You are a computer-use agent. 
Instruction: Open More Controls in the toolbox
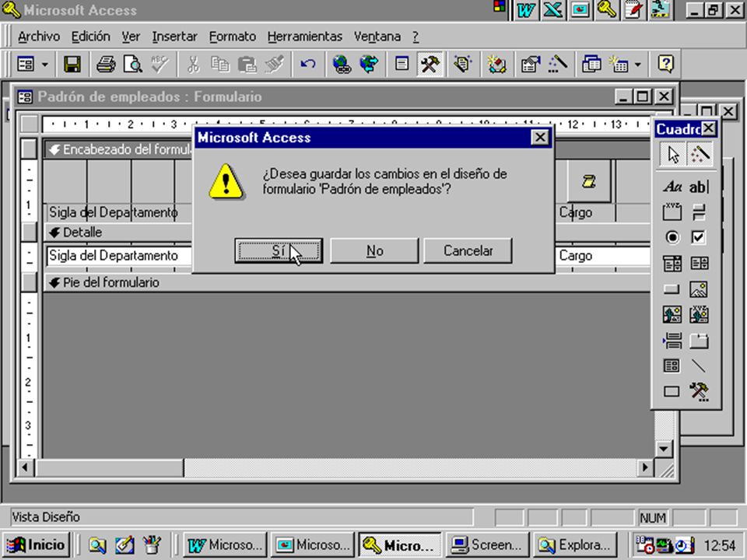699,391
